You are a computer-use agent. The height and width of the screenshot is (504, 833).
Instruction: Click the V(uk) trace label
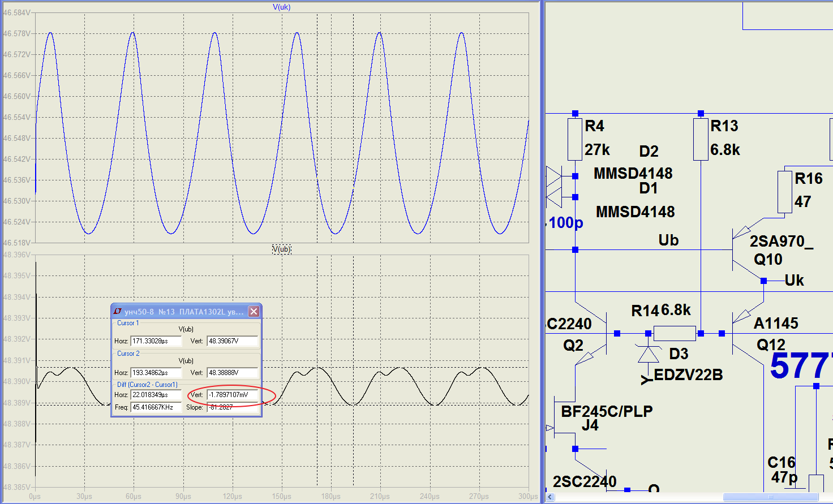(281, 7)
